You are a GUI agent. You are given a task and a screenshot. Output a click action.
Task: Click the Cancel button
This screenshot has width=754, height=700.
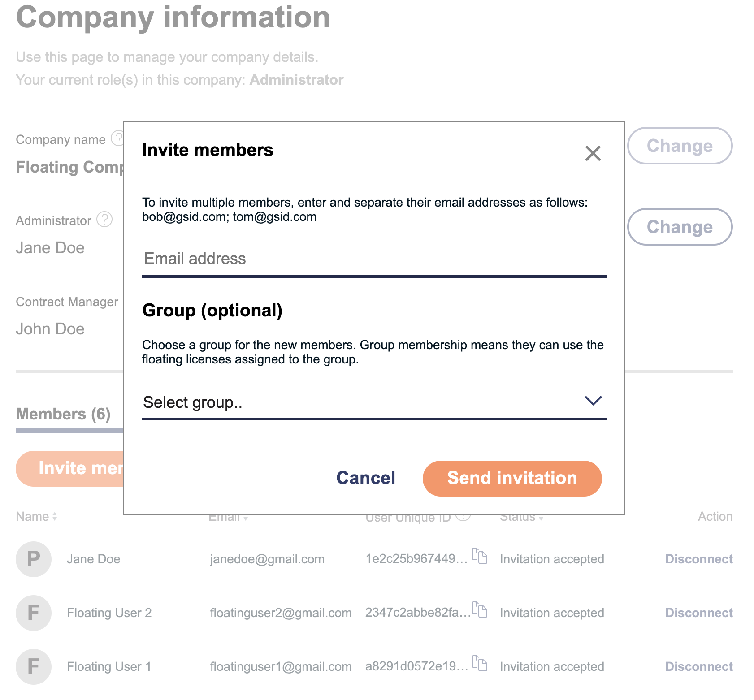(365, 478)
